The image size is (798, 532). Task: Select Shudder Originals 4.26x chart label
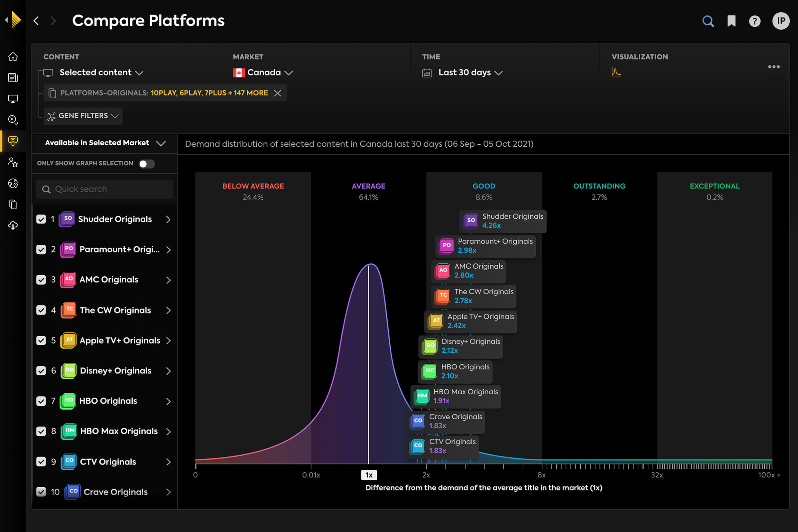(x=502, y=221)
